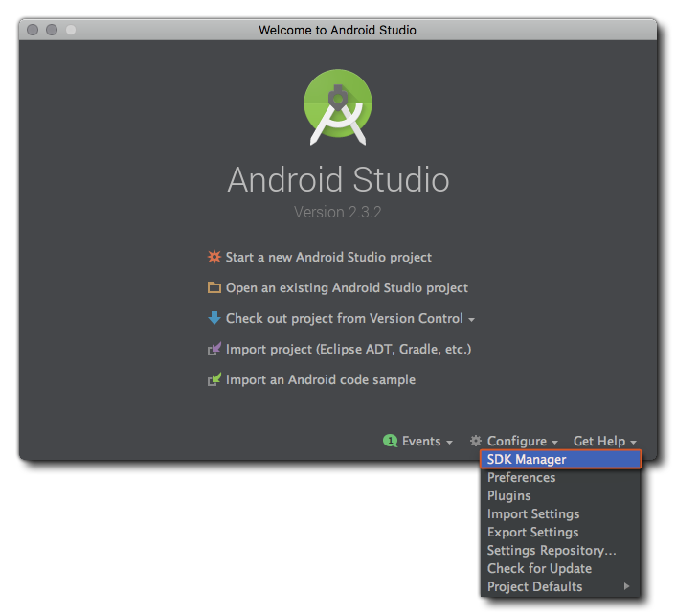This screenshot has width=676, height=616.
Task: Choose Preferences in the Configure menu
Action: pyautogui.click(x=560, y=477)
